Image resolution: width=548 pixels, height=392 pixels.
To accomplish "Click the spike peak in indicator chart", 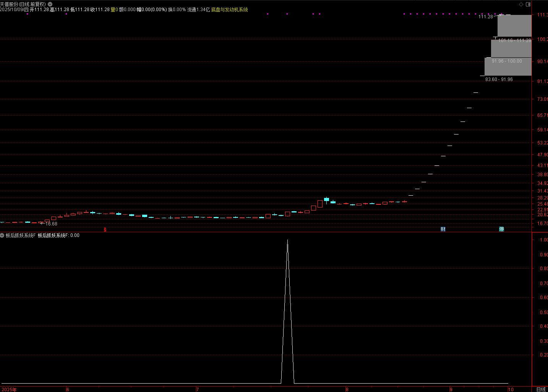I will tap(287, 240).
